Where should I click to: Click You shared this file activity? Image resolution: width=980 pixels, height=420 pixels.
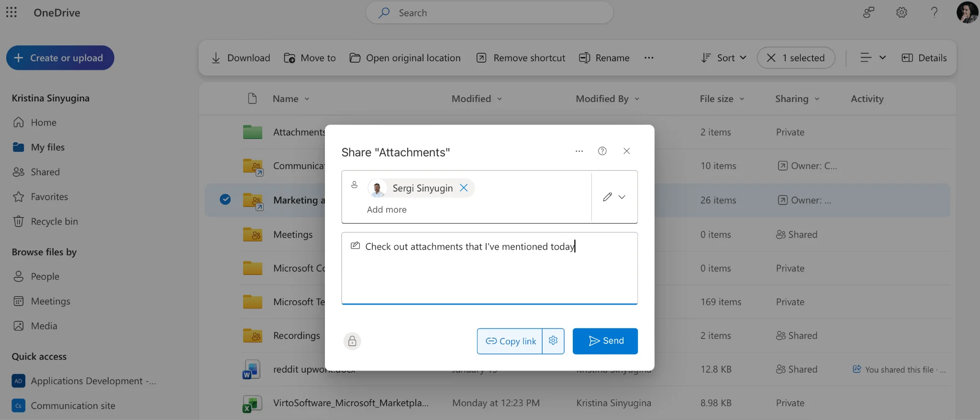pos(899,370)
